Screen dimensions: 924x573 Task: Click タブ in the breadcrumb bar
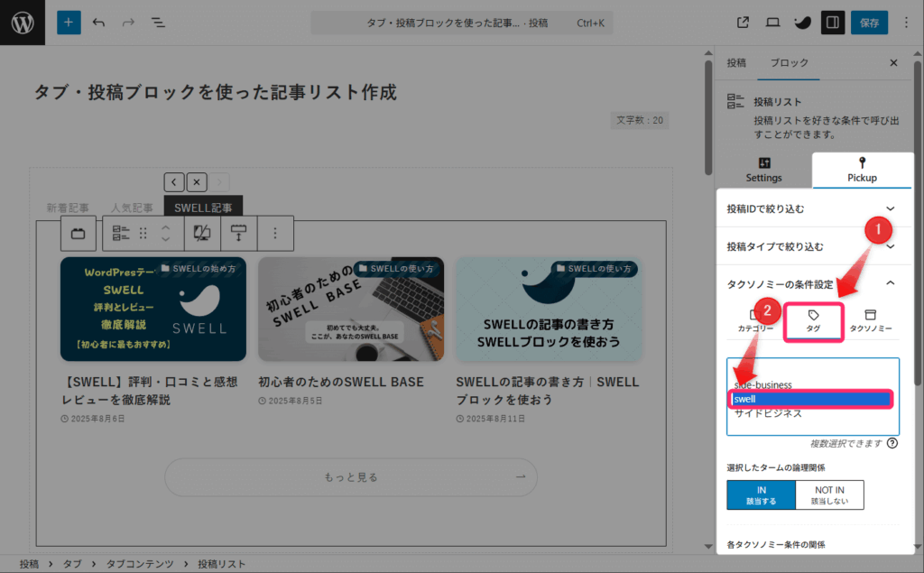coord(72,564)
